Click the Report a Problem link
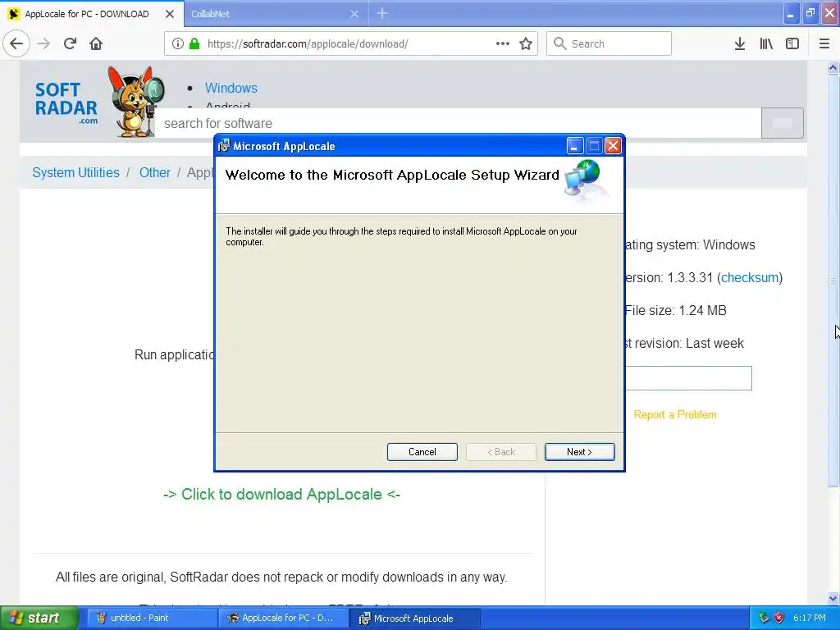This screenshot has width=840, height=630. click(x=675, y=414)
